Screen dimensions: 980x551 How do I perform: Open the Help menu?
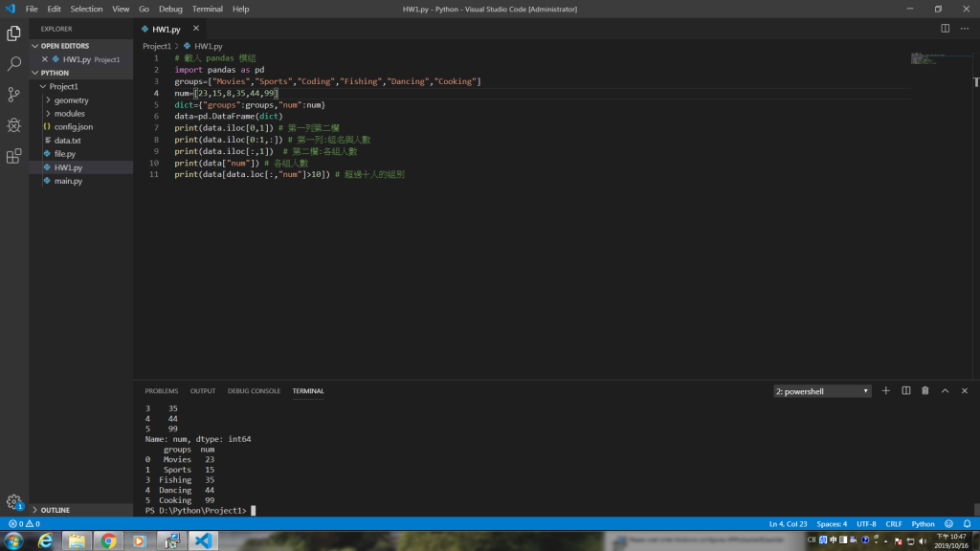click(x=240, y=9)
